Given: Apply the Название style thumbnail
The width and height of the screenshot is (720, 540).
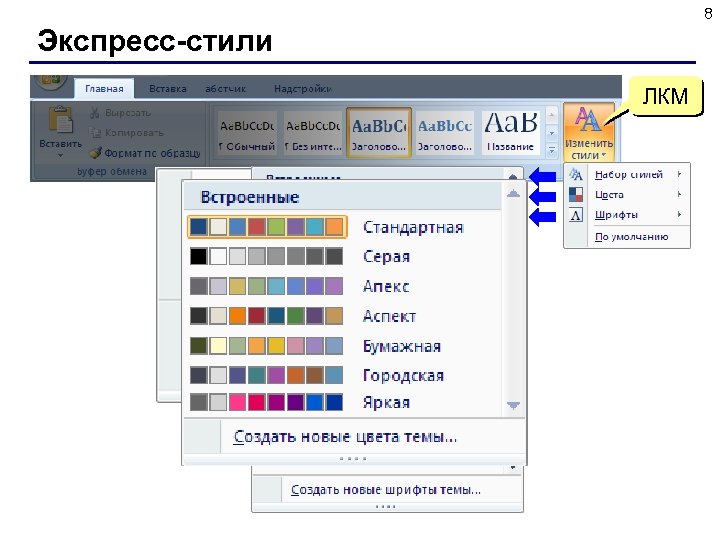Looking at the screenshot, I should 510,133.
